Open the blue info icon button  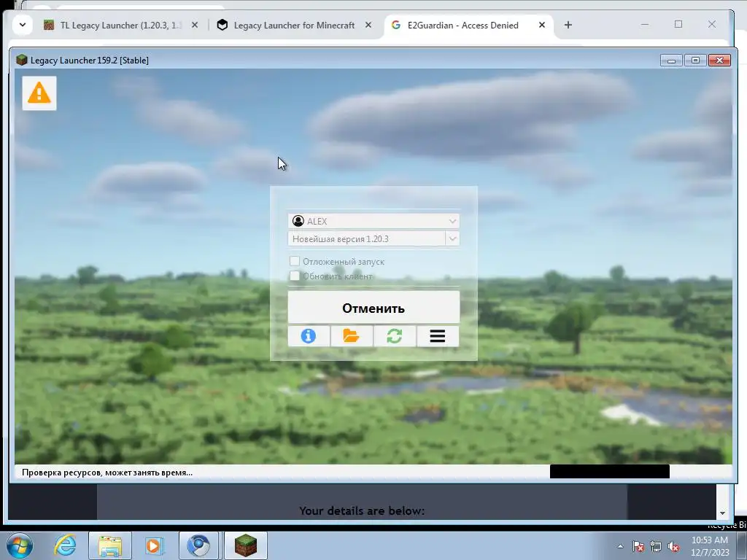click(x=309, y=336)
